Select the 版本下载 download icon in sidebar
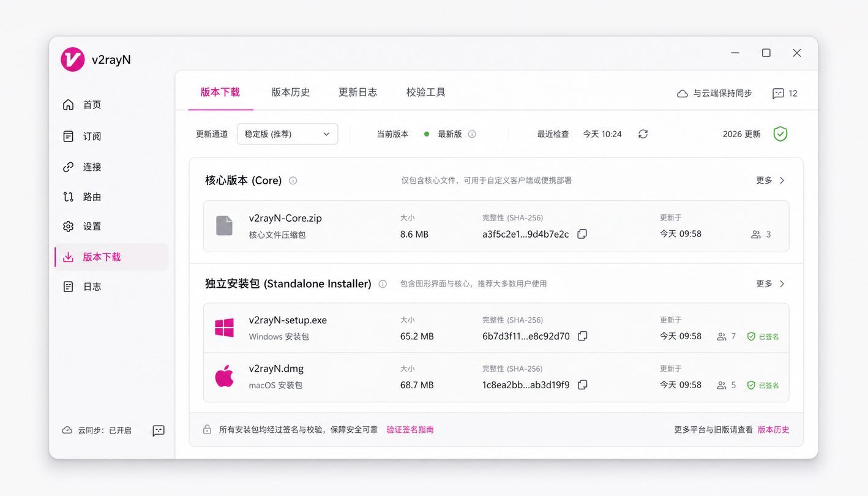 tap(68, 257)
